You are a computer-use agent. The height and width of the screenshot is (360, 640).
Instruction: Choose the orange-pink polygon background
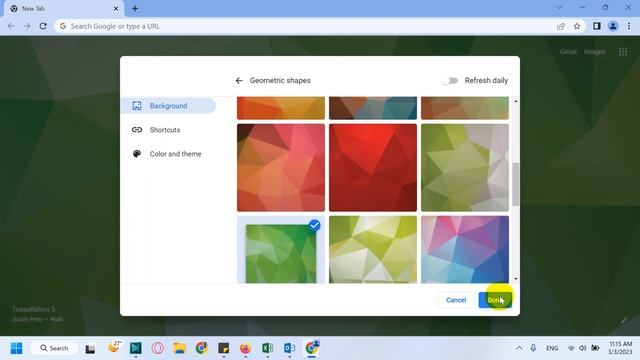281,168
